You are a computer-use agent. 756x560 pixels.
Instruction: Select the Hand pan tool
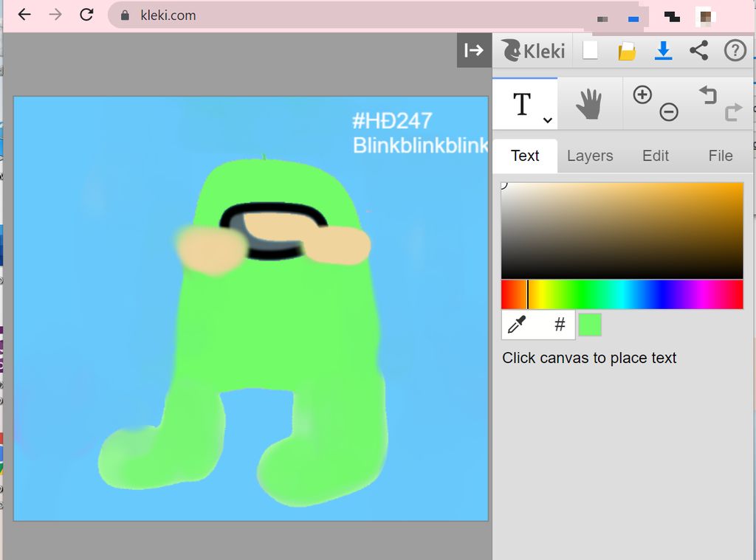click(x=589, y=103)
